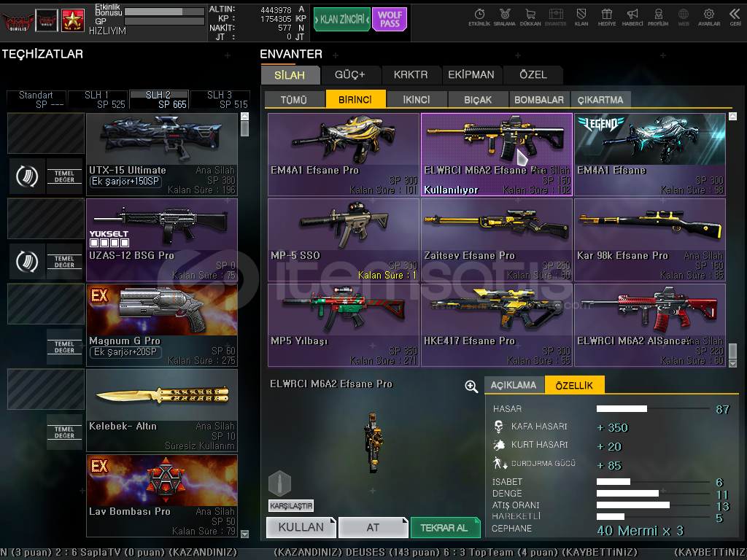Open the Envanter icon in top bar
Screen dimensions: 747x560
(555, 17)
